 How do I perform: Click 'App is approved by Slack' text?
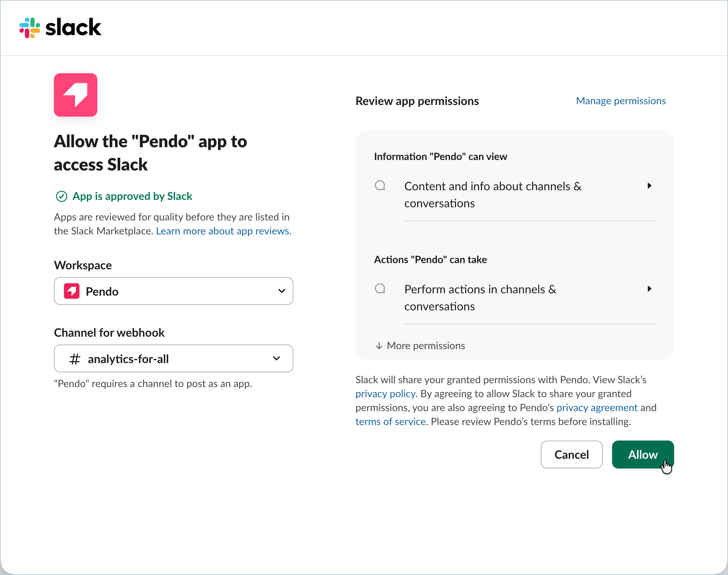click(132, 196)
